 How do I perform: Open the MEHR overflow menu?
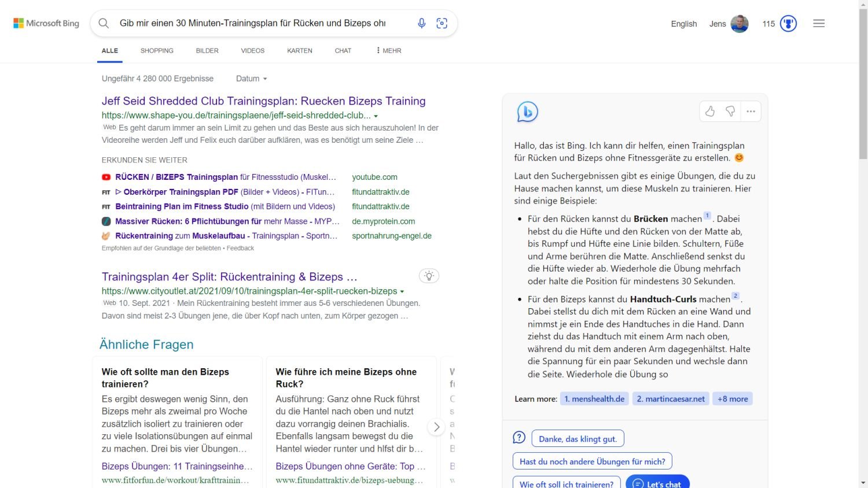(389, 51)
